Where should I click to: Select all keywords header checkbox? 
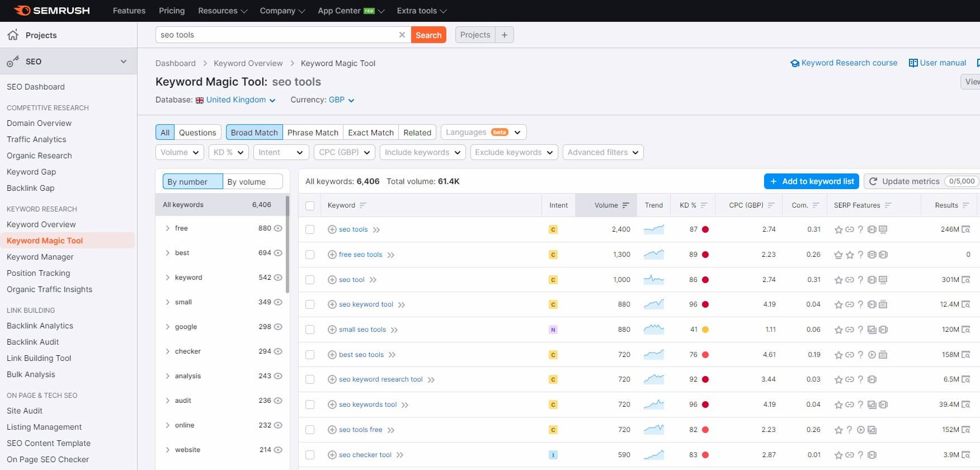click(310, 206)
